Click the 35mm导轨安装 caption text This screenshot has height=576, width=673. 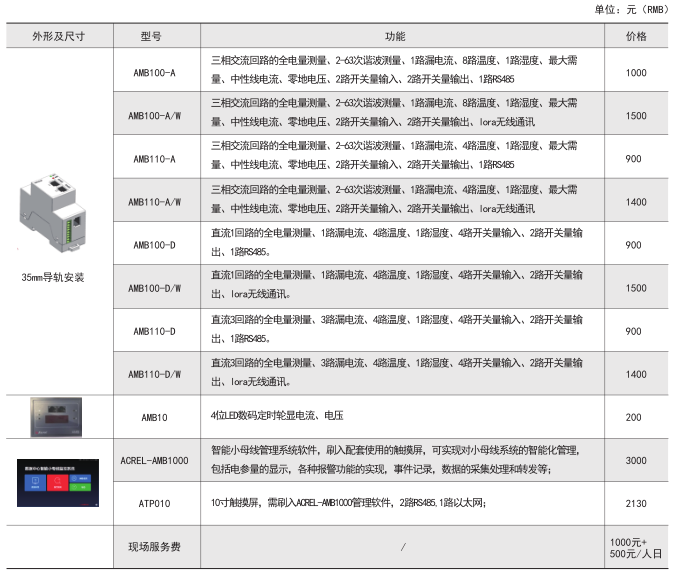click(57, 277)
